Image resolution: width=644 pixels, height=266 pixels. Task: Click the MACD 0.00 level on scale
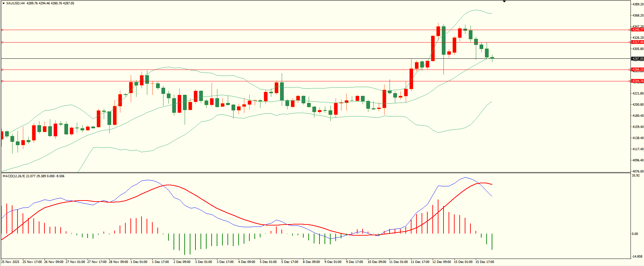click(x=635, y=234)
